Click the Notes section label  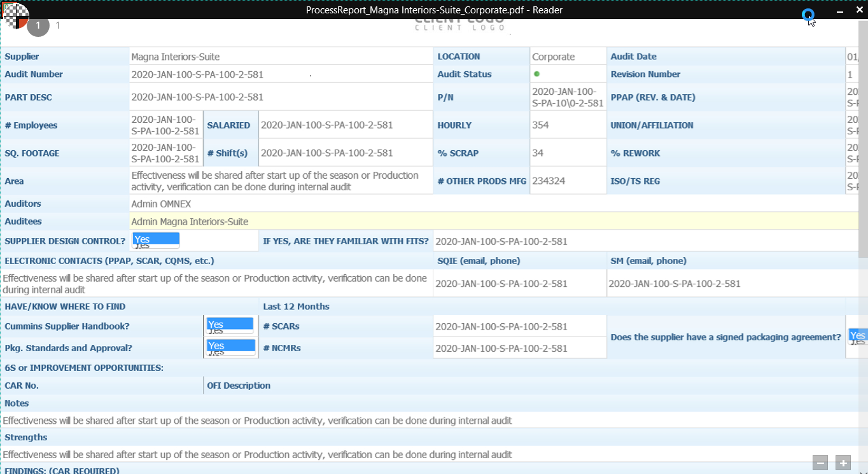[x=17, y=403]
